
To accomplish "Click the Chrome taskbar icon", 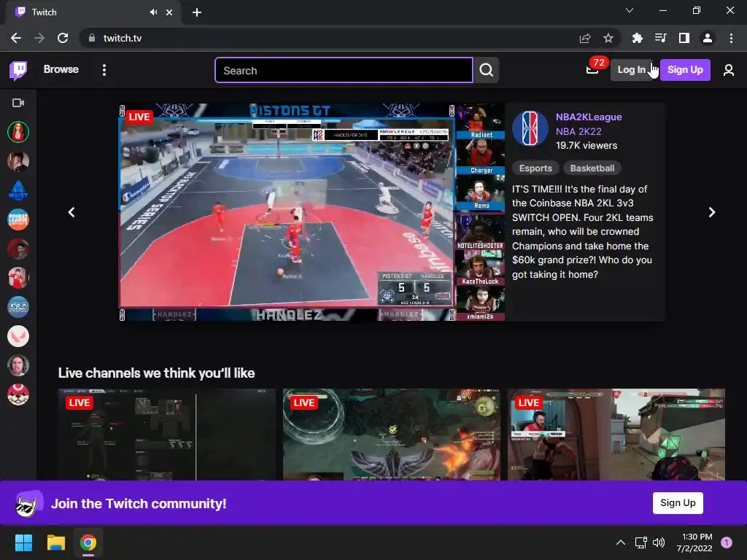I will tap(88, 542).
